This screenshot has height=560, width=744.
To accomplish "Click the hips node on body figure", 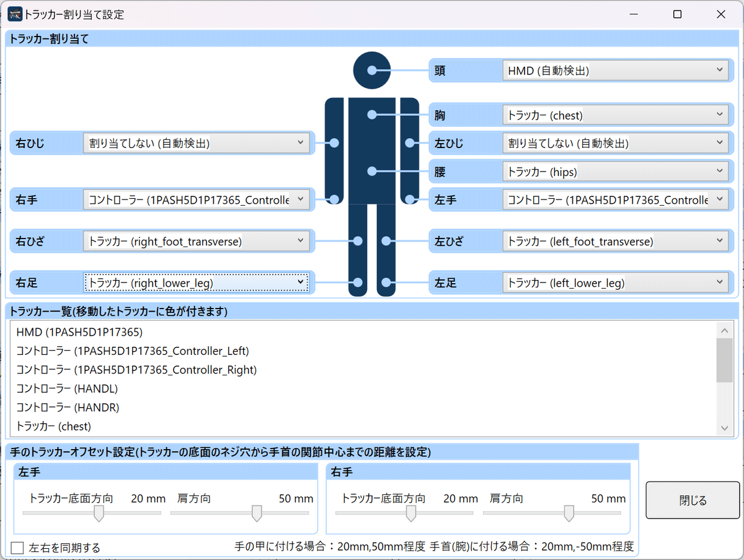I will click(x=371, y=172).
